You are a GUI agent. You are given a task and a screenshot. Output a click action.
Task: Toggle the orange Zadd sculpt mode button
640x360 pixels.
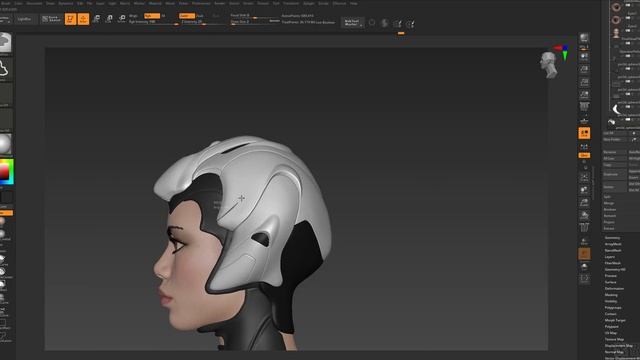(x=187, y=16)
